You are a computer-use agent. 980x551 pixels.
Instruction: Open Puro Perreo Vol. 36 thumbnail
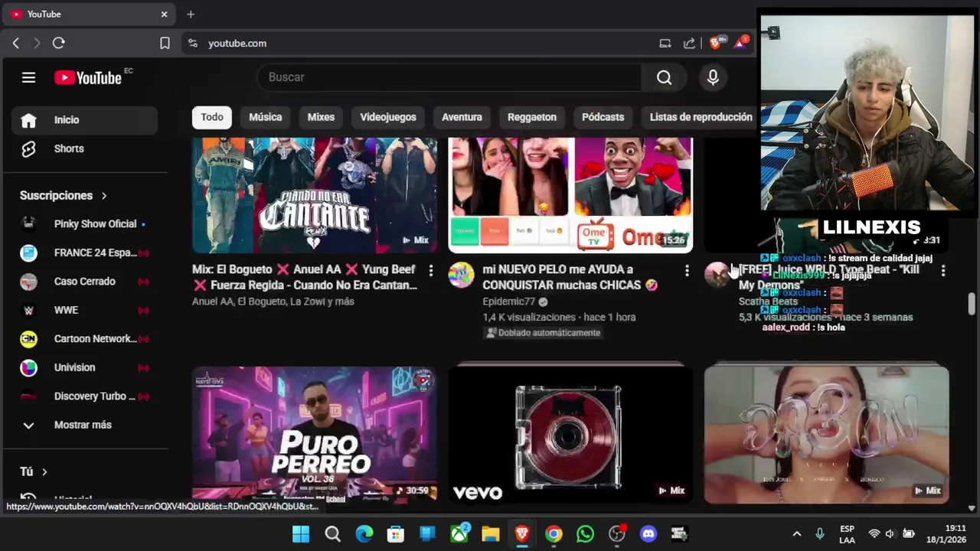[x=314, y=434]
